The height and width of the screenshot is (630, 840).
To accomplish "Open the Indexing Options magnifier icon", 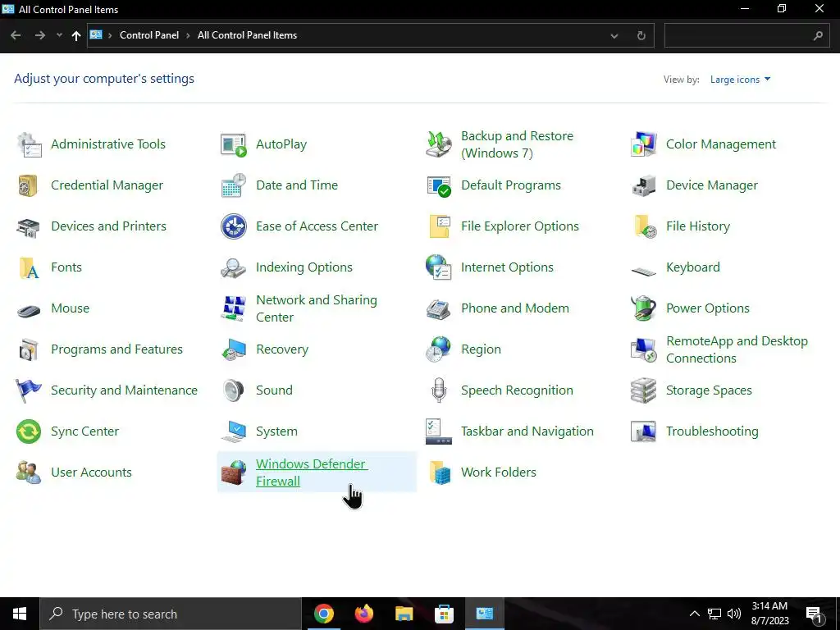I will pyautogui.click(x=234, y=267).
